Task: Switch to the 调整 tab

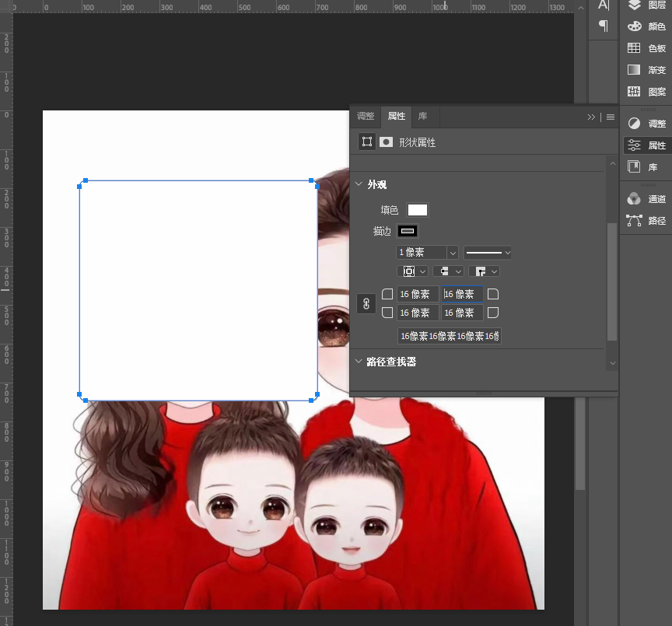Action: coord(366,116)
